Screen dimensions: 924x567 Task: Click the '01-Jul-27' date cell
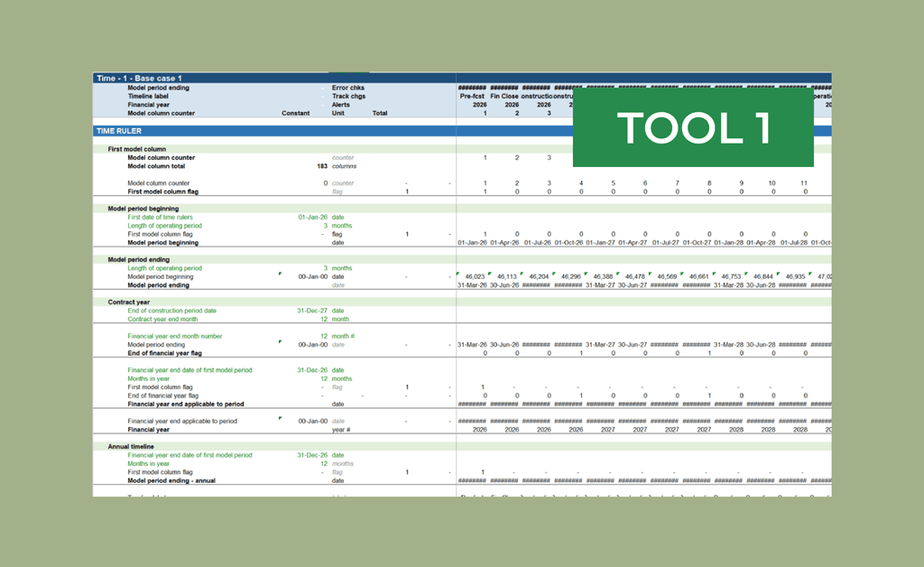coord(665,243)
